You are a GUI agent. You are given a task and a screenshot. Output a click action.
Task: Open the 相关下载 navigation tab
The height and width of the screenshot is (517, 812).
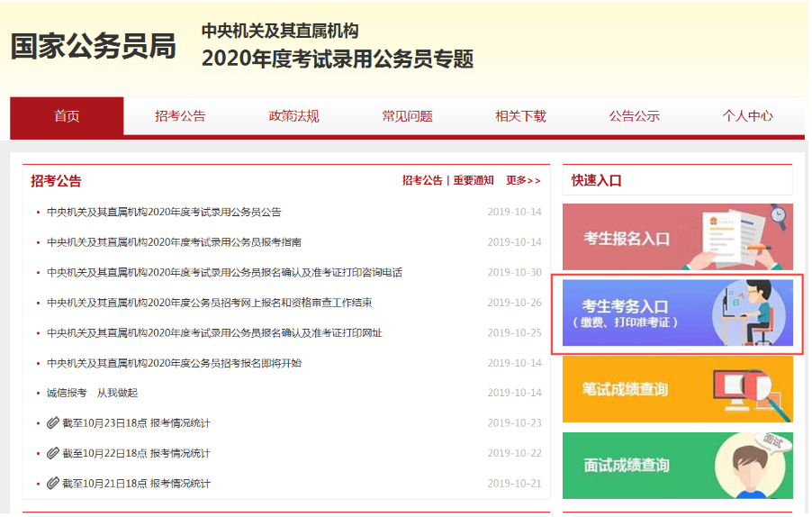pyautogui.click(x=520, y=116)
